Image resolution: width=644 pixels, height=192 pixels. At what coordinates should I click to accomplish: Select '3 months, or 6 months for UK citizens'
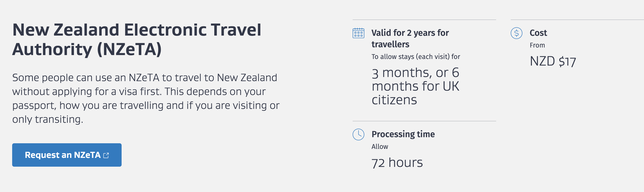pyautogui.click(x=415, y=86)
